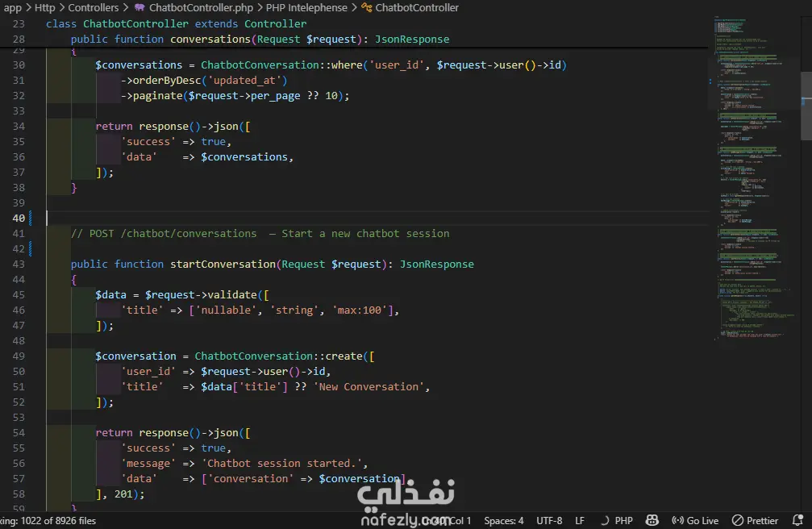This screenshot has height=529, width=812.
Task: Click ChatbotConversation::create call
Action: [279, 356]
